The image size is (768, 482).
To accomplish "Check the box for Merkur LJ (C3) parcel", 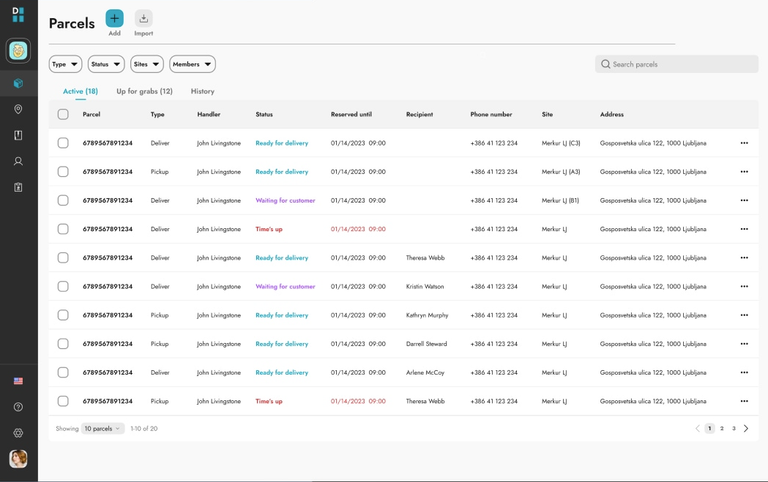I will (x=63, y=143).
